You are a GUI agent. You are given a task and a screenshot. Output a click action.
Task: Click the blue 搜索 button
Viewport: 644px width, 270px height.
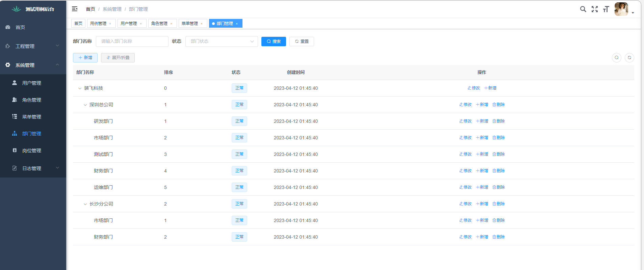[x=274, y=42]
